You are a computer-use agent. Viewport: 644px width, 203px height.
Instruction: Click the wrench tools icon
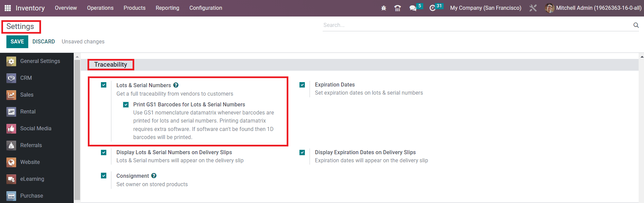click(x=533, y=8)
